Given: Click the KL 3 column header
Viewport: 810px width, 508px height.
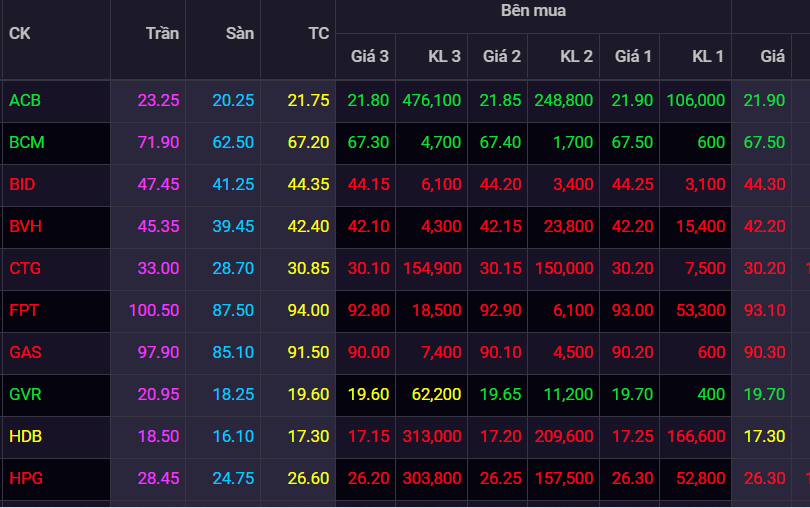Looking at the screenshot, I should point(444,56).
